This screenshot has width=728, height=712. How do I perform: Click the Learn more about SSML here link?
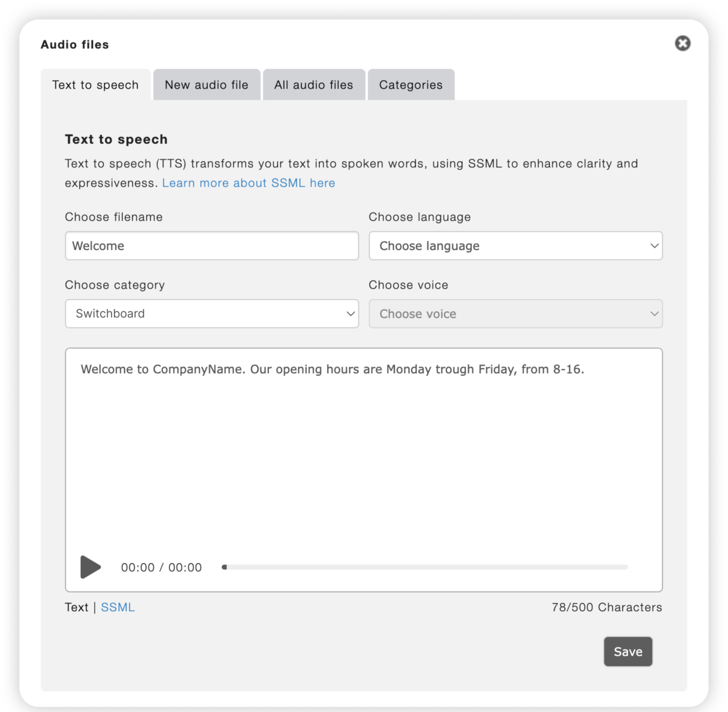(x=249, y=183)
